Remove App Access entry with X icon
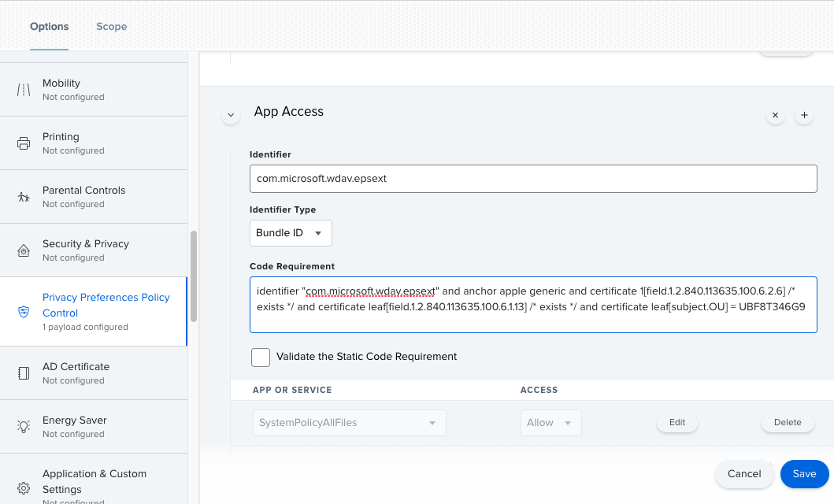The height and width of the screenshot is (504, 834). tap(775, 115)
